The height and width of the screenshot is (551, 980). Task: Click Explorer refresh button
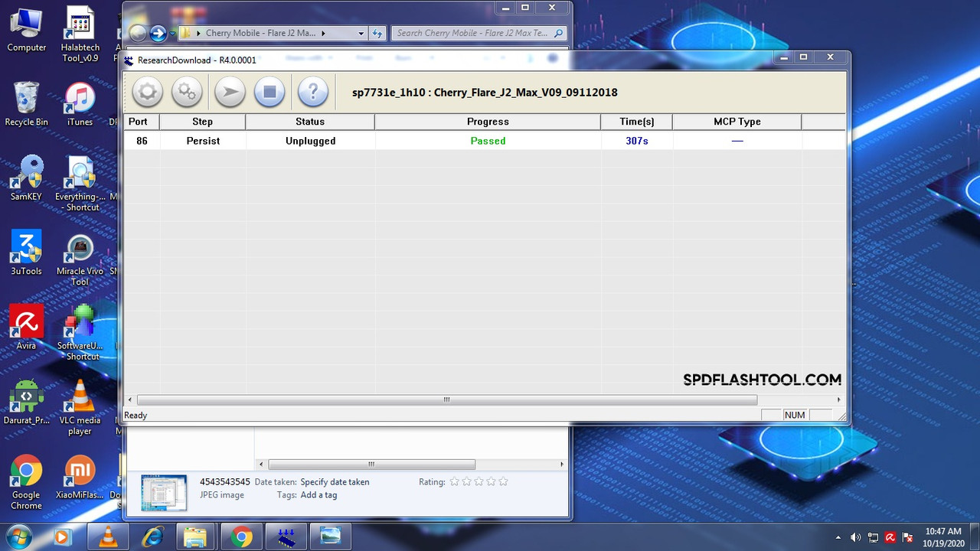pos(377,34)
